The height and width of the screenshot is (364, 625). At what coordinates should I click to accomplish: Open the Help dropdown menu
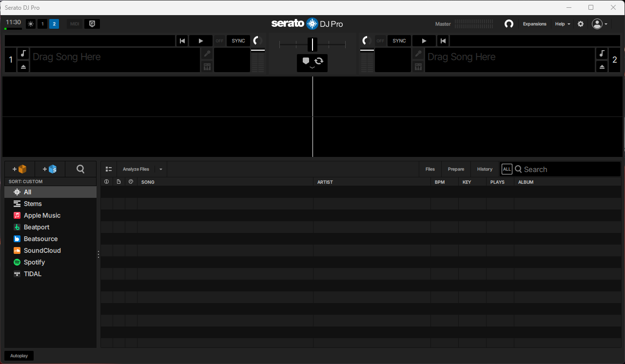click(x=563, y=24)
